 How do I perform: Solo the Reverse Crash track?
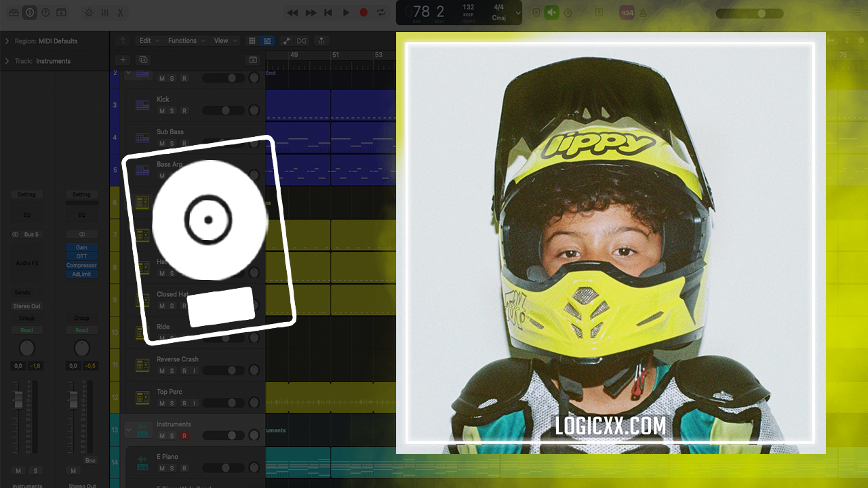(x=172, y=371)
